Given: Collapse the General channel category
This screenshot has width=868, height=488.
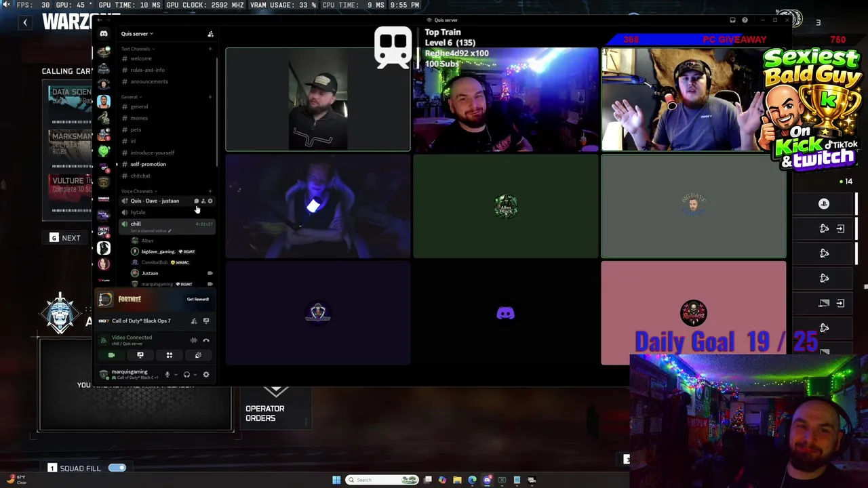Looking at the screenshot, I should [131, 97].
